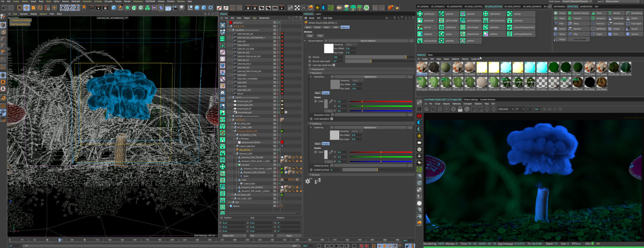Toggle enable checkmark on OctaneLight_RIM
Image resolution: width=644 pixels, height=248 pixels.
279,105
